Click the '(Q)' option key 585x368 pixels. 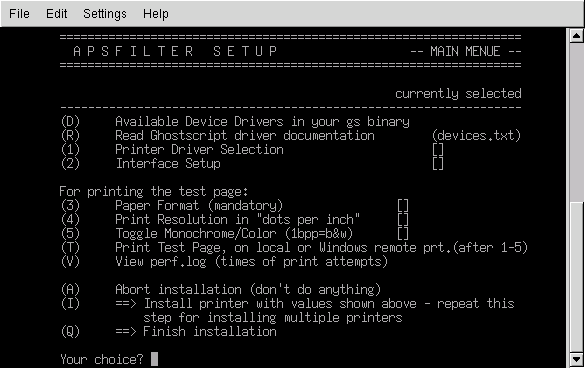click(70, 331)
